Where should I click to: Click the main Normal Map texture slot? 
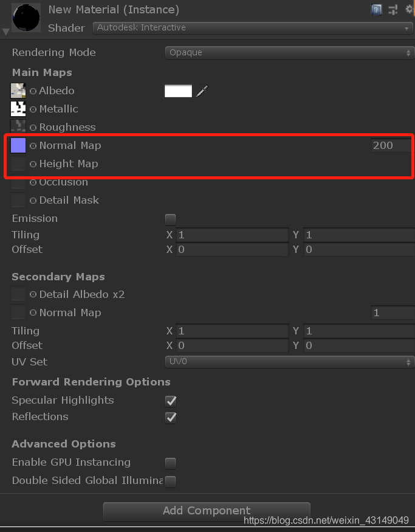[x=18, y=146]
